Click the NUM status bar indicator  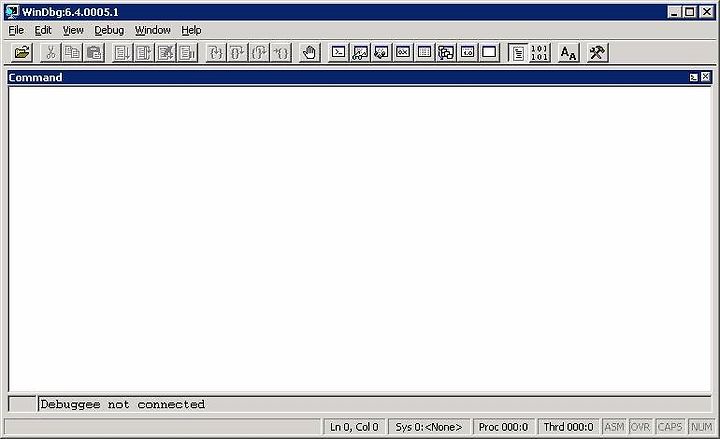701,427
